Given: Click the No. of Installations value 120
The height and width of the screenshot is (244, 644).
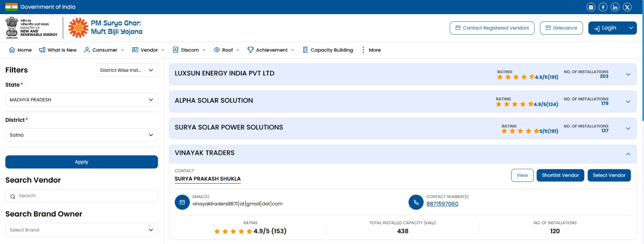Looking at the screenshot, I should (555, 231).
